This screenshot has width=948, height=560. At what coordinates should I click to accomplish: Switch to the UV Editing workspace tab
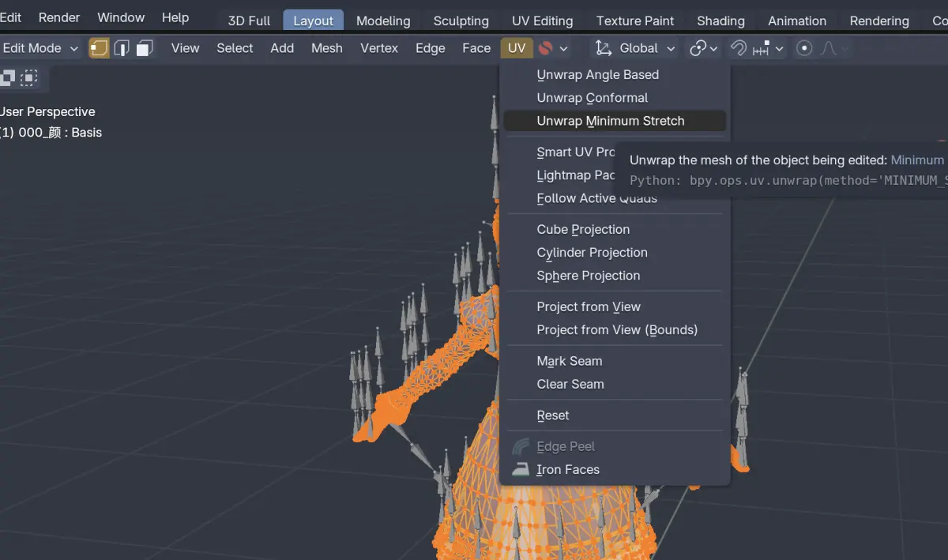[542, 21]
